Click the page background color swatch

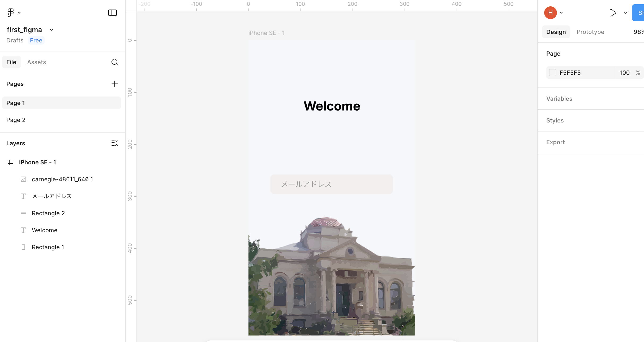[553, 73]
